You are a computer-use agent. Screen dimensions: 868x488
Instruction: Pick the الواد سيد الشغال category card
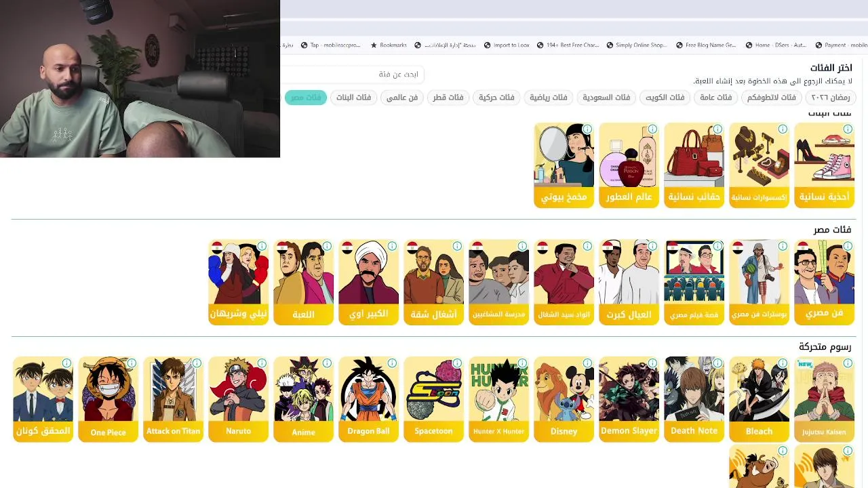pos(564,282)
